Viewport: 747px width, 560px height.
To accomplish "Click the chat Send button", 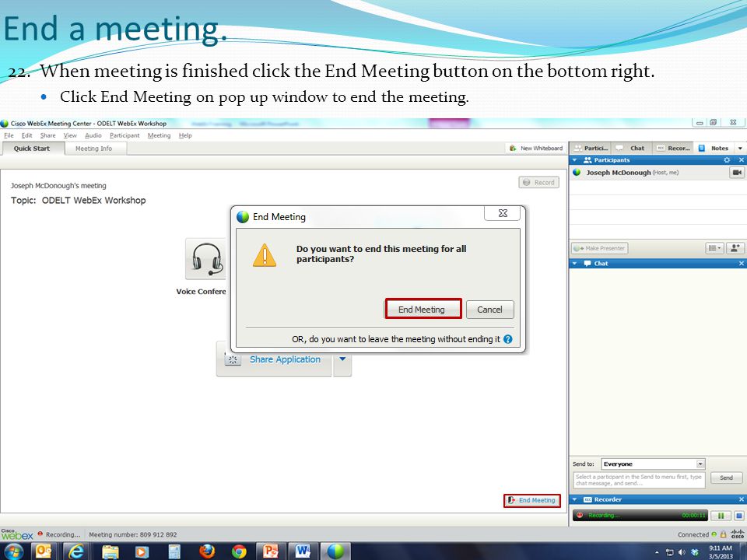I will point(726,478).
